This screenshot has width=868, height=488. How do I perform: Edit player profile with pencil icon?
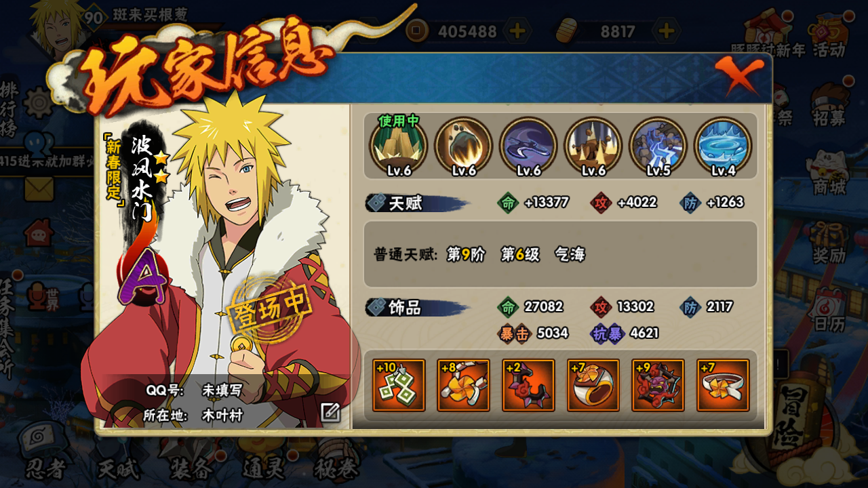330,412
